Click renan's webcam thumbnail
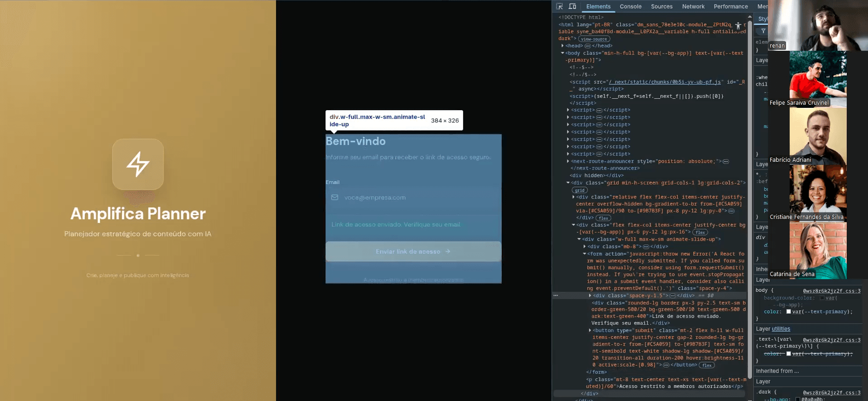This screenshot has height=401, width=868. click(x=818, y=25)
